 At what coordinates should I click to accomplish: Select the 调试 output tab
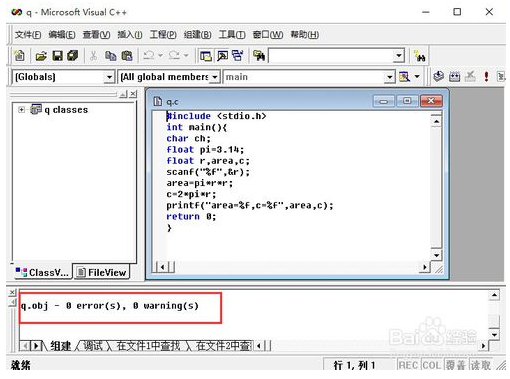click(93, 346)
